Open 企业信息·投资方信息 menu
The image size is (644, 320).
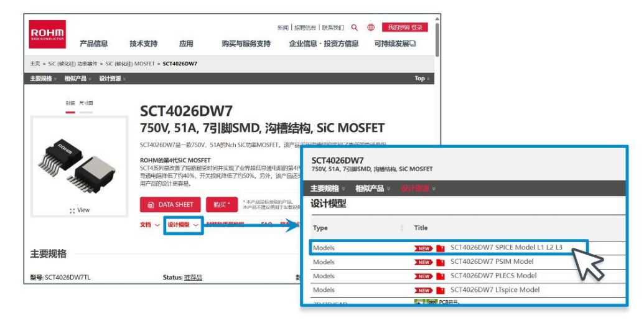324,44
